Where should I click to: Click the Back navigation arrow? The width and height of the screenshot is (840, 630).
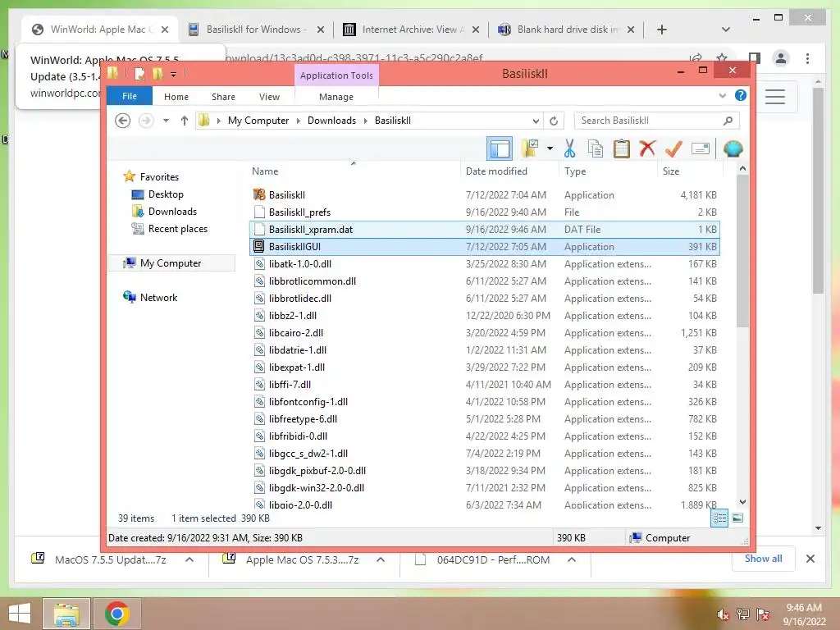pyautogui.click(x=123, y=121)
